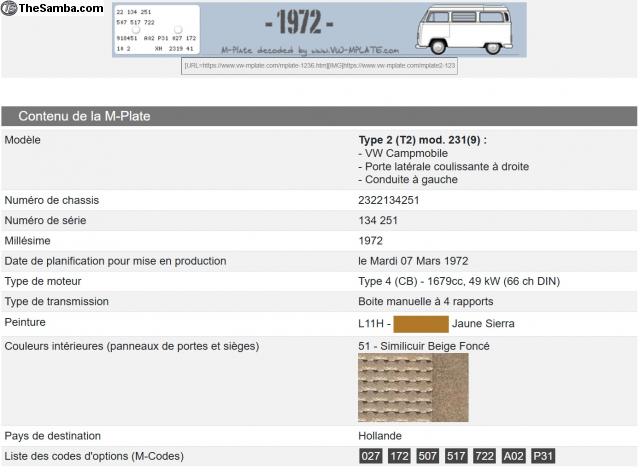The height and width of the screenshot is (475, 640).
Task: Click option code badge 172
Action: pyautogui.click(x=399, y=456)
